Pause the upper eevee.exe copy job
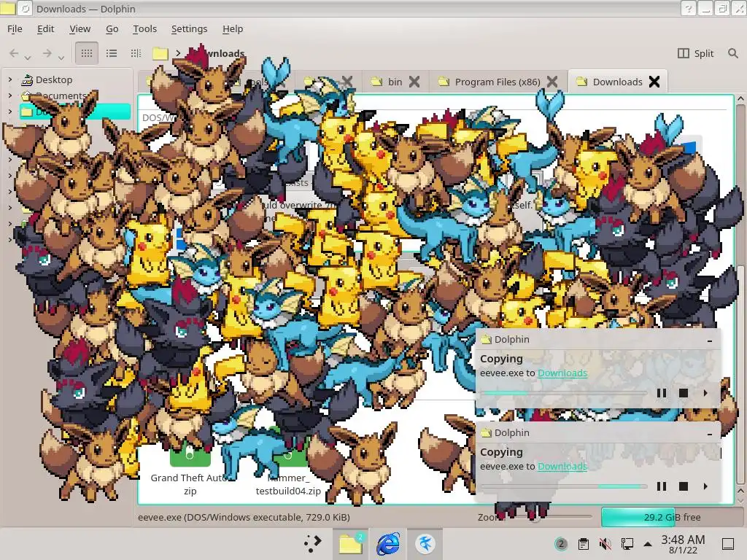The width and height of the screenshot is (747, 560). point(661,393)
